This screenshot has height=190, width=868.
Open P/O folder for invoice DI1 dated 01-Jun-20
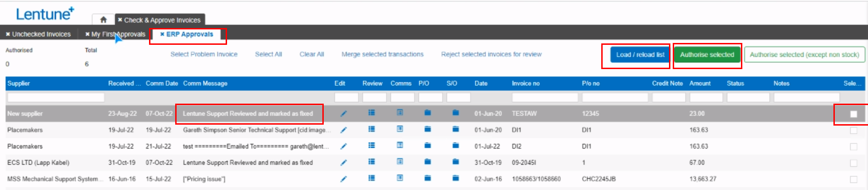(427, 129)
